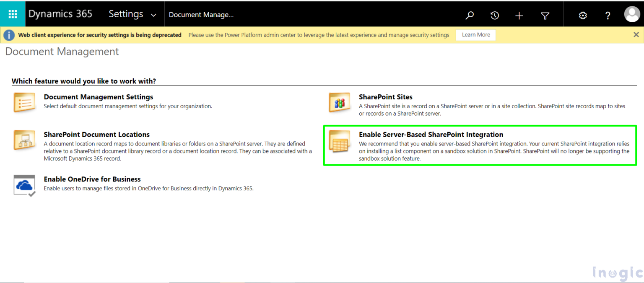Select the SharePoint Document Locations icon

24,140
